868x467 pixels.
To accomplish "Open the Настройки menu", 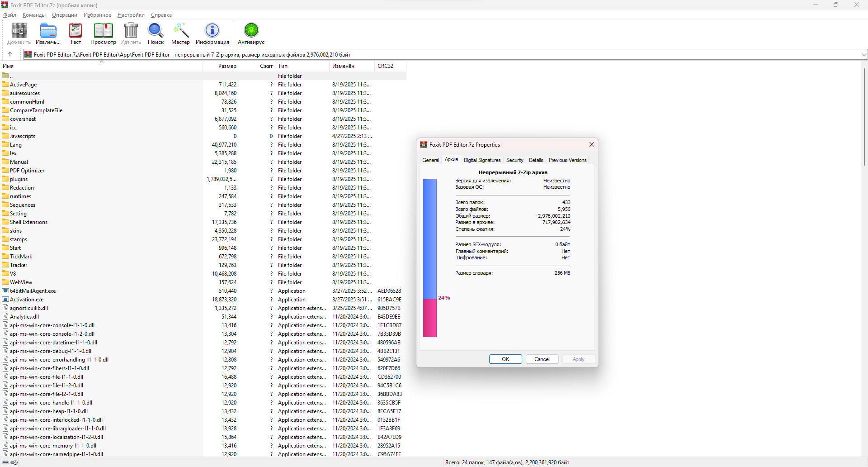I will (x=131, y=15).
